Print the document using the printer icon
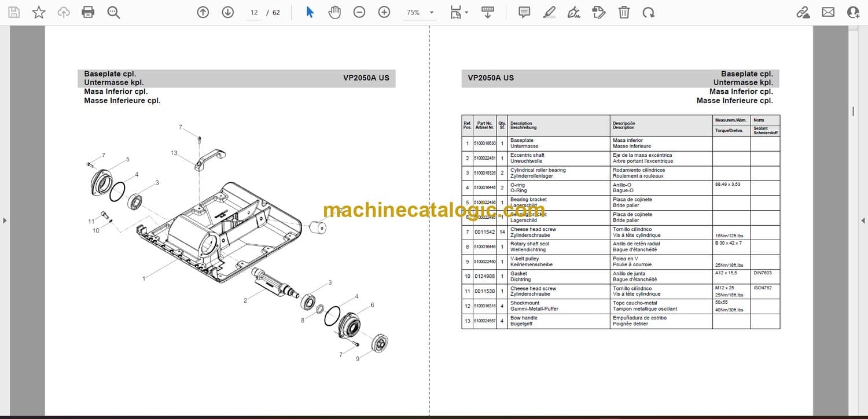Image resolution: width=868 pixels, height=419 pixels. click(x=88, y=12)
